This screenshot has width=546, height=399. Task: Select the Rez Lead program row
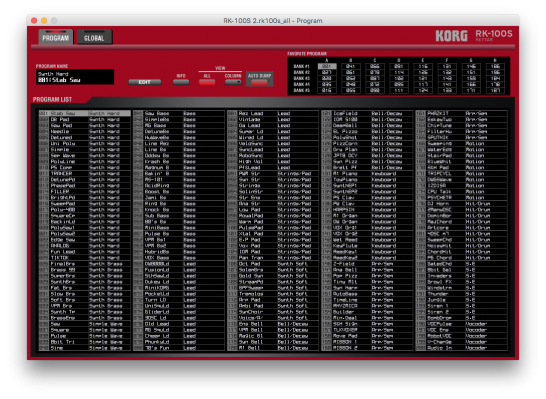coord(273,113)
